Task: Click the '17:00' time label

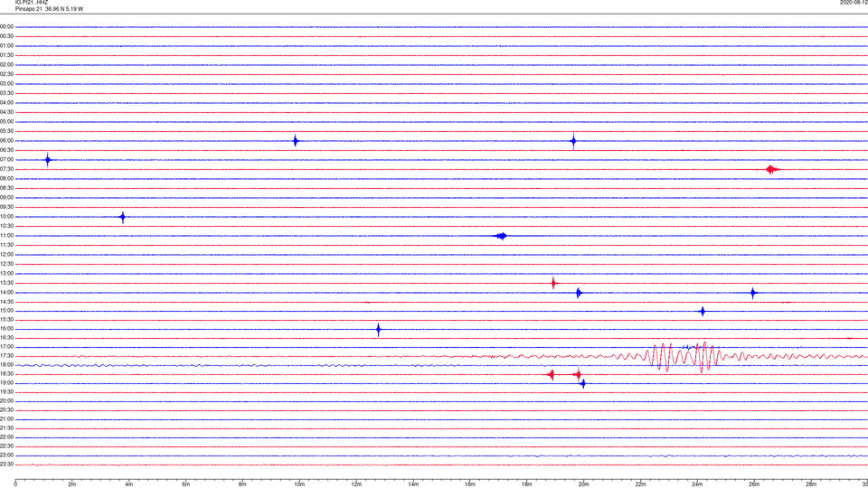Action: coord(6,347)
